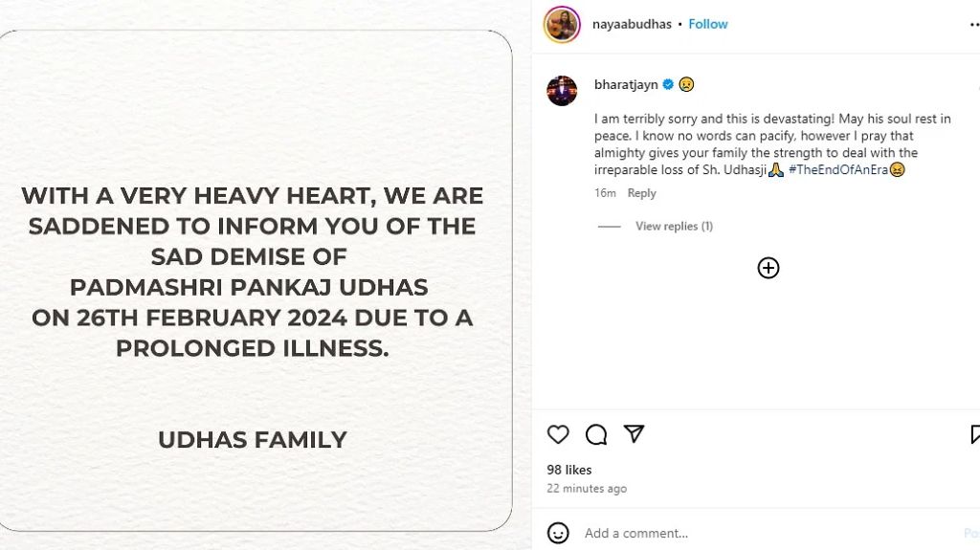980x550 pixels.
Task: Open the nayaabudhas username link
Action: (632, 24)
